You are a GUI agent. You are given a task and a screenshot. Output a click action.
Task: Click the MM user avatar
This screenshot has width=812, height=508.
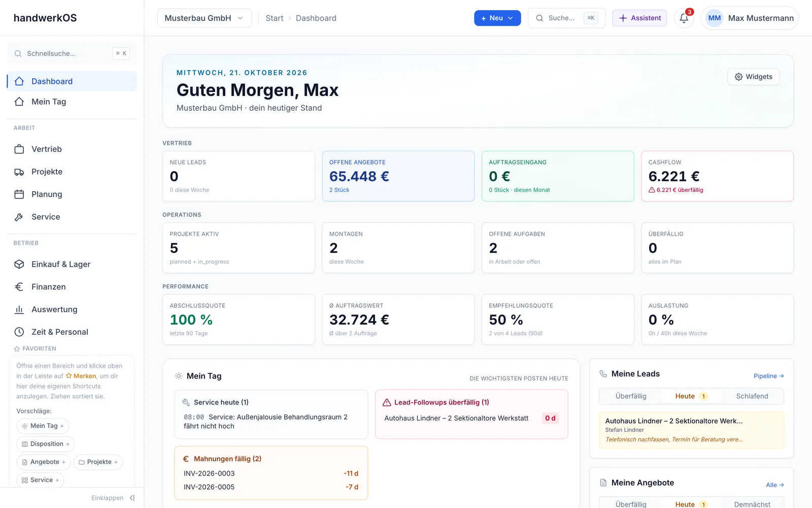tap(715, 18)
